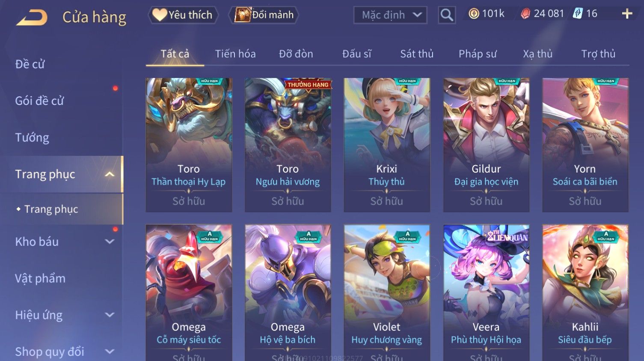644x361 pixels.
Task: Open the search magnifier icon
Action: click(x=446, y=15)
